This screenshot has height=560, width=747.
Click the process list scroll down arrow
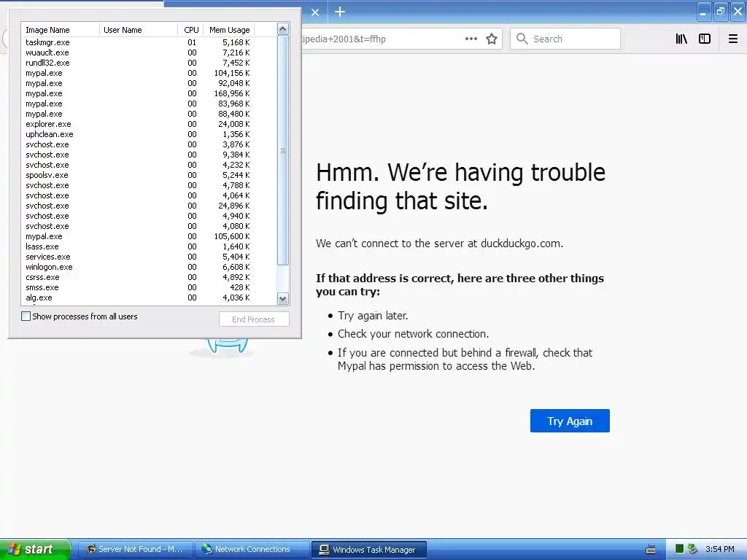click(282, 298)
